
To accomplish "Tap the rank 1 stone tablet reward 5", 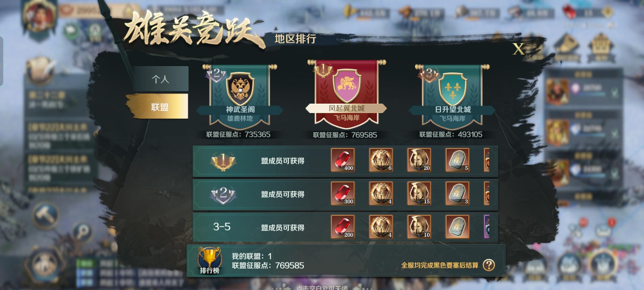I will coord(458,160).
